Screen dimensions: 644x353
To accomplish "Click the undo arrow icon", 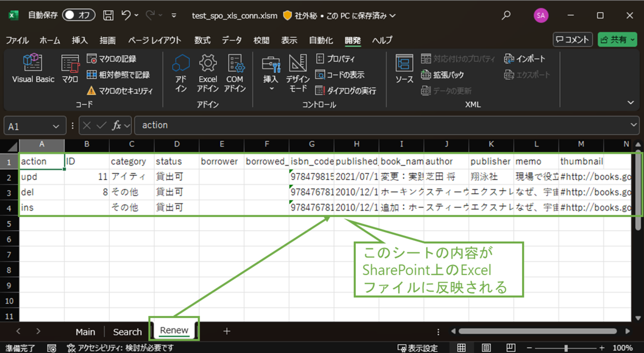I will tap(126, 16).
